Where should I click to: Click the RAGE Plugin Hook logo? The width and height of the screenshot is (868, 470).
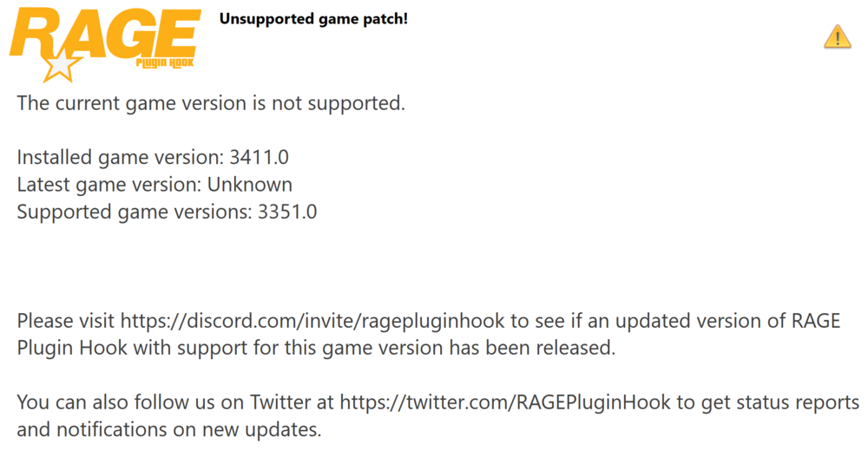(104, 39)
